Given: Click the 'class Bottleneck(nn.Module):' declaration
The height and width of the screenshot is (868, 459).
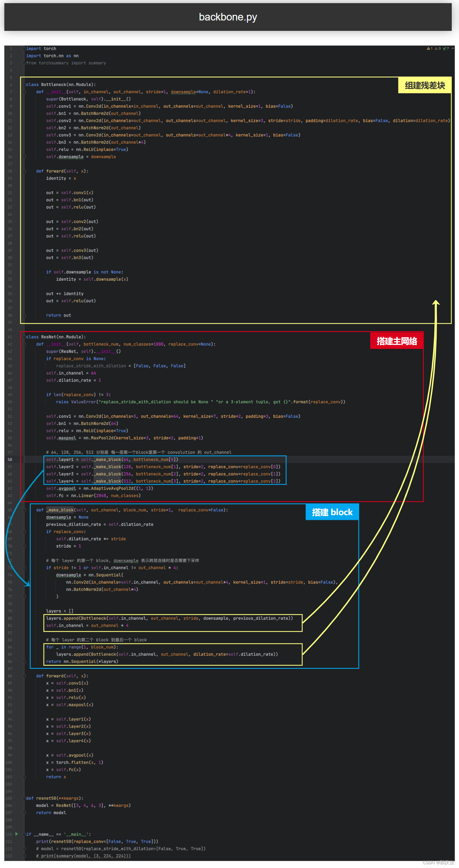Looking at the screenshot, I should [61, 84].
